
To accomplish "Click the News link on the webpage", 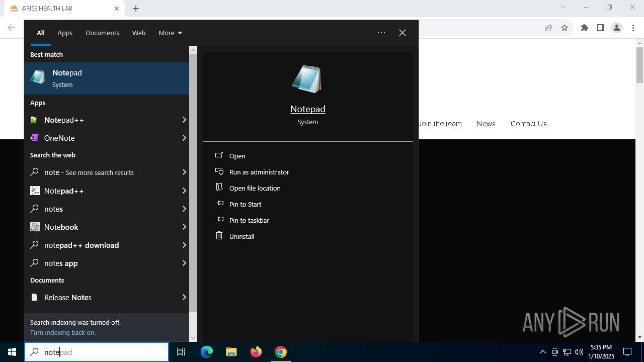I will point(486,124).
